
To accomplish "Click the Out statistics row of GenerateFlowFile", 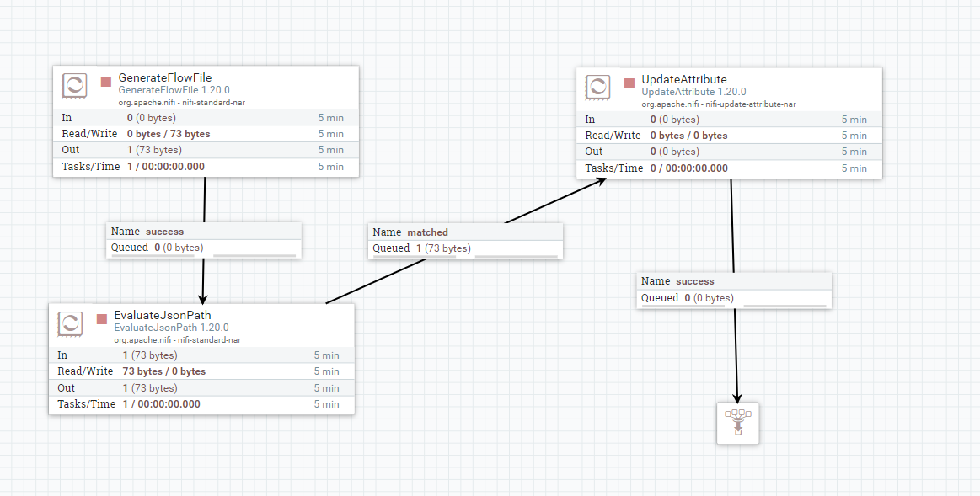I will (202, 150).
